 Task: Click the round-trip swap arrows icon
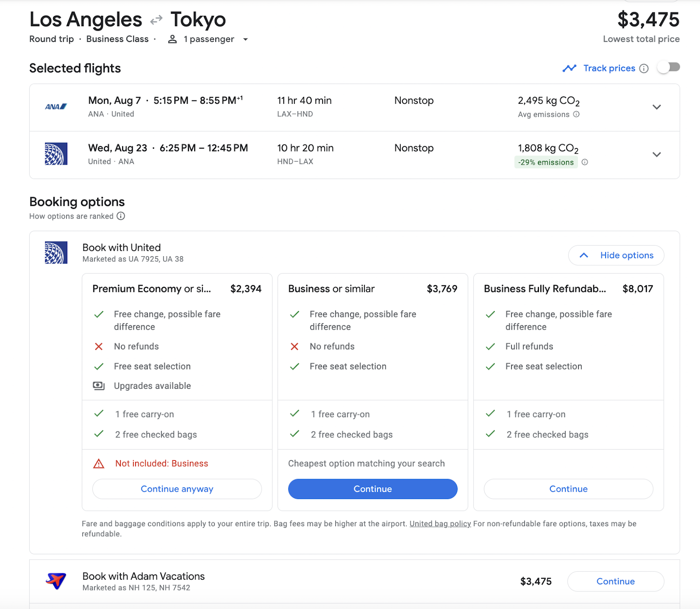pos(156,20)
